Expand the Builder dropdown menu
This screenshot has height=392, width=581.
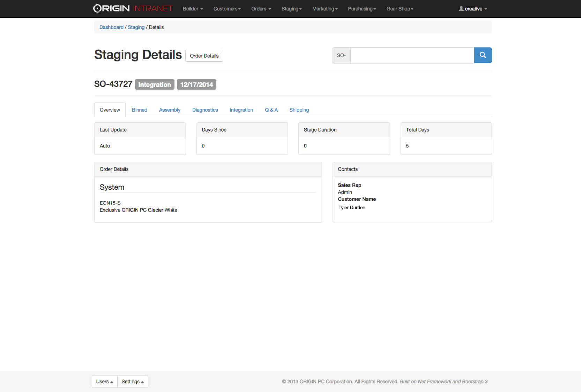pos(193,9)
